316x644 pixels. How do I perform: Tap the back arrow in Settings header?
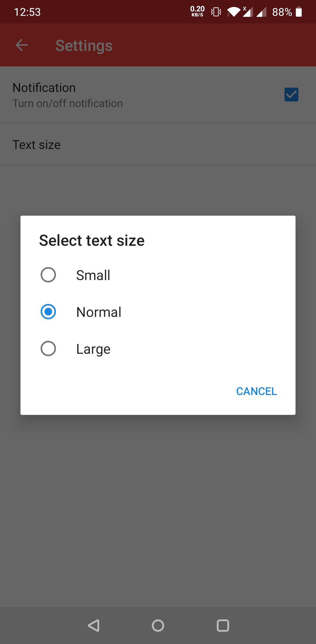click(22, 45)
